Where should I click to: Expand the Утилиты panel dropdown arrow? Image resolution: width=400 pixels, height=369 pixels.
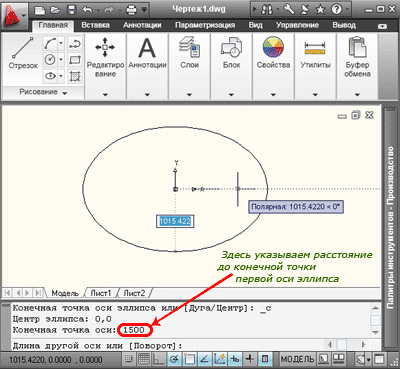pos(315,95)
